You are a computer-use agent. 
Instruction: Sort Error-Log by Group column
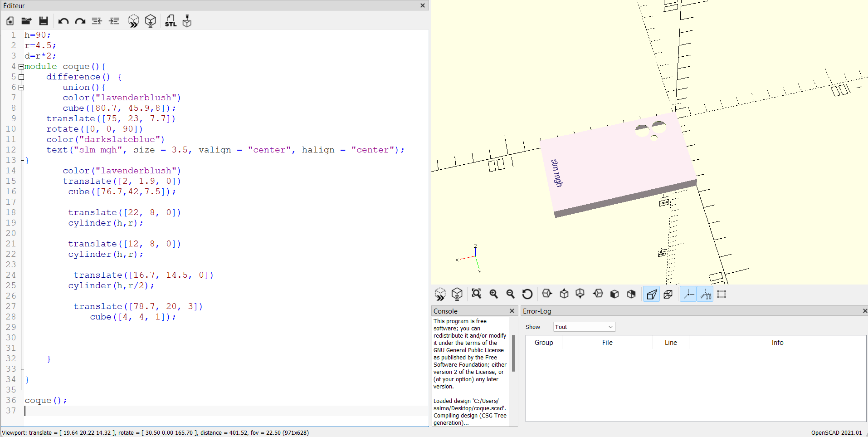[544, 343]
